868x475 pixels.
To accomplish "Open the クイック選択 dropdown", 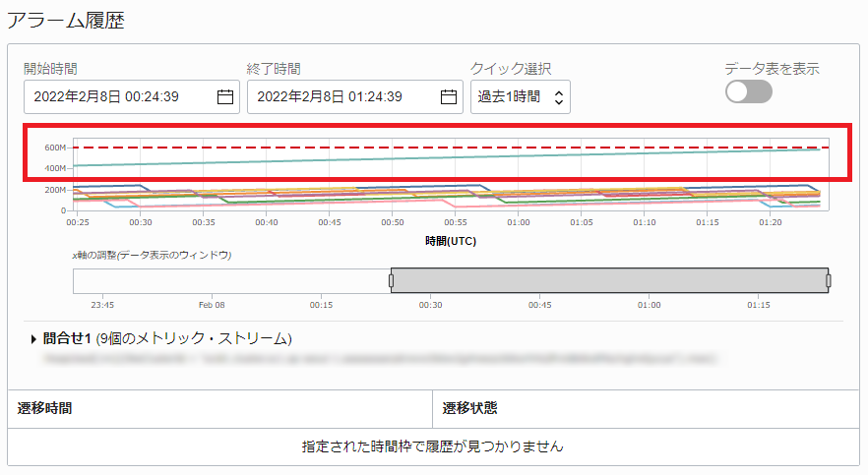I will (520, 97).
